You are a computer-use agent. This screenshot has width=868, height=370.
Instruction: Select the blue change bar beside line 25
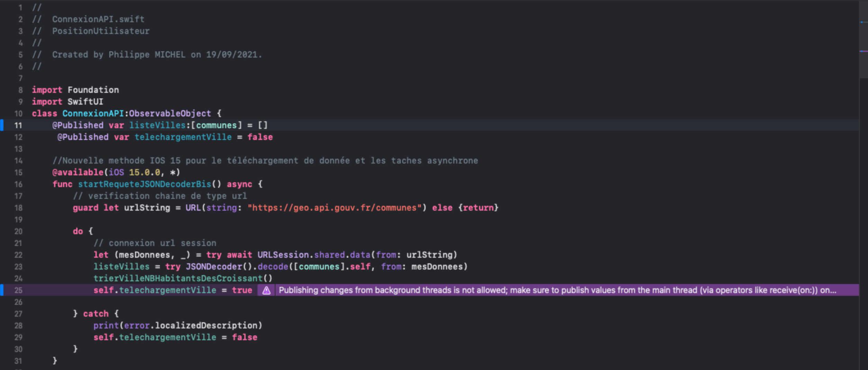pyautogui.click(x=2, y=290)
